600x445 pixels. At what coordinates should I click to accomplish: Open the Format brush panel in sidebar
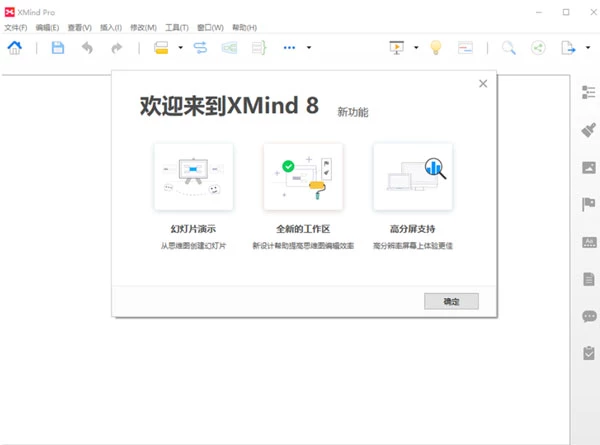[x=589, y=130]
